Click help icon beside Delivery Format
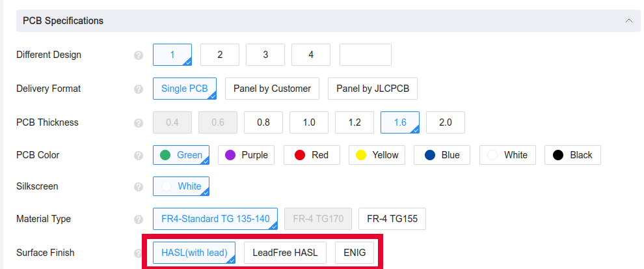The height and width of the screenshot is (269, 644). click(x=139, y=89)
